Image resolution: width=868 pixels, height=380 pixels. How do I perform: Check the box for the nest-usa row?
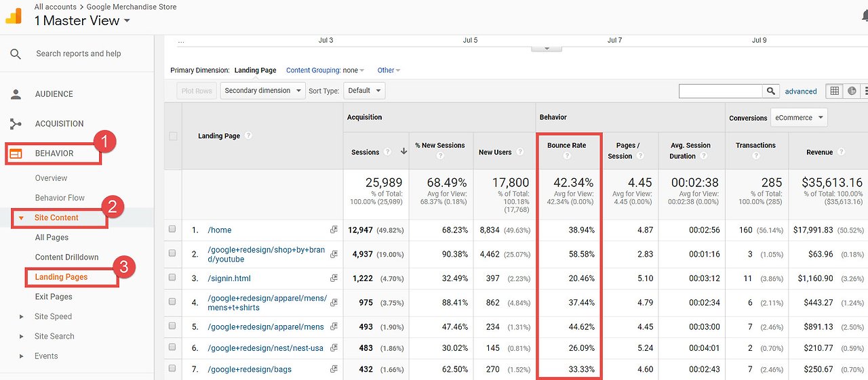coord(172,347)
